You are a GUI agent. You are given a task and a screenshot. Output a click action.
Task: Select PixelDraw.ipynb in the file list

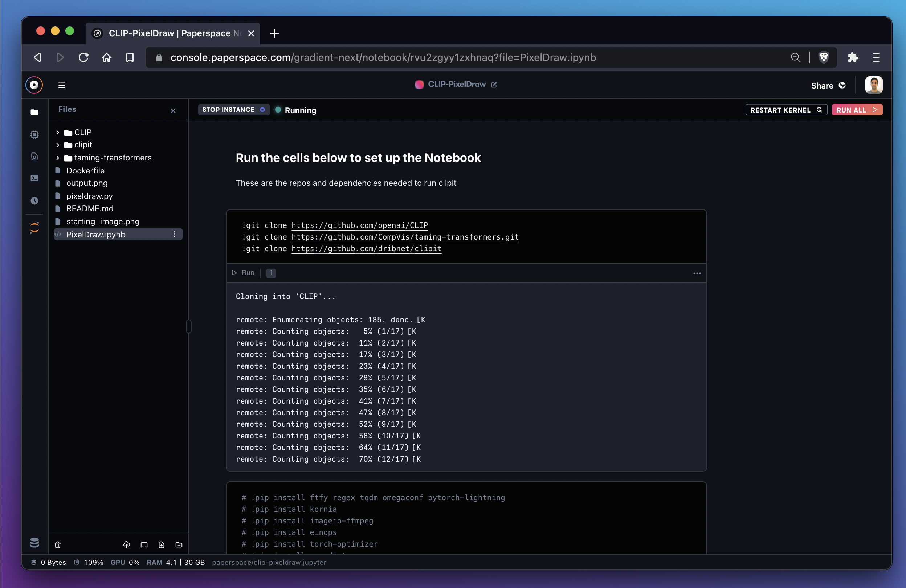coord(118,234)
